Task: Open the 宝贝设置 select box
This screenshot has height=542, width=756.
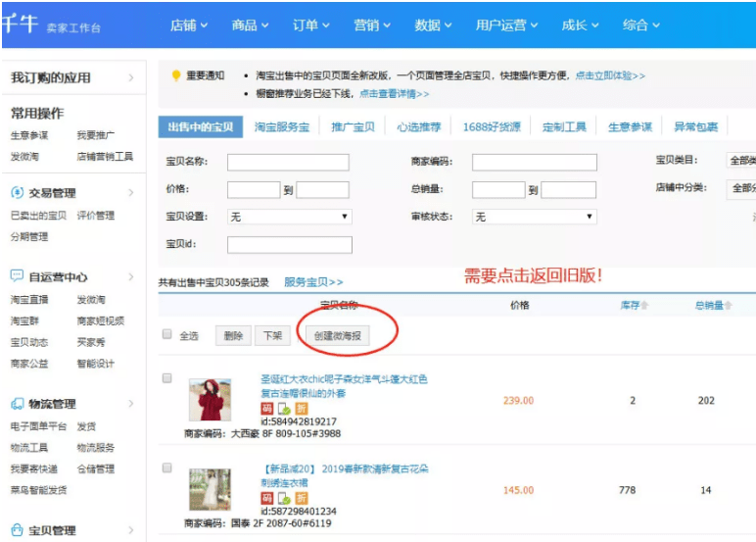Action: tap(289, 217)
